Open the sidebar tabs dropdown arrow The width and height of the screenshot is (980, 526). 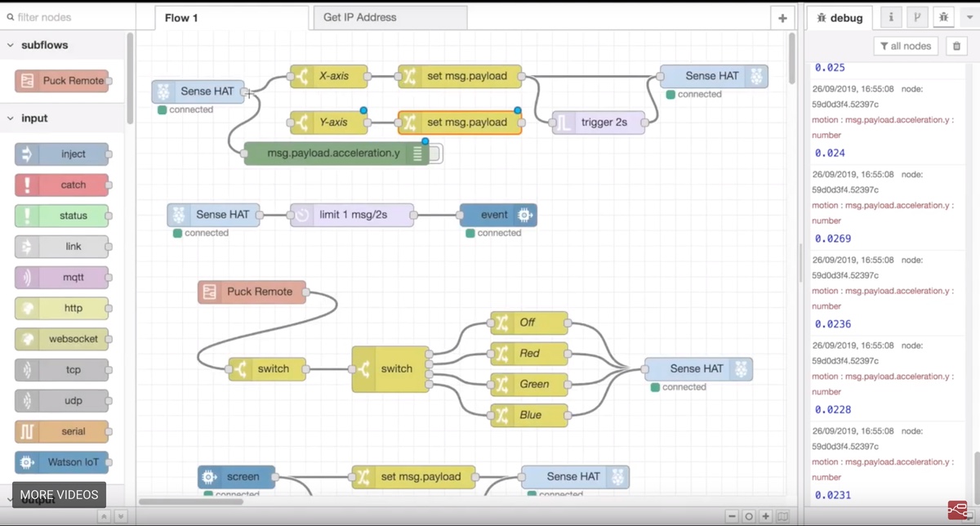969,17
